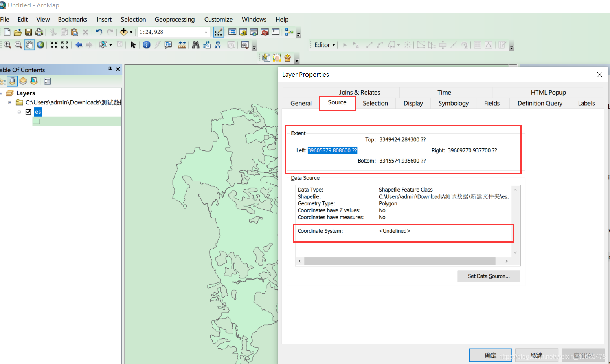
Task: Paste with the clipboard icon
Action: coord(75,32)
